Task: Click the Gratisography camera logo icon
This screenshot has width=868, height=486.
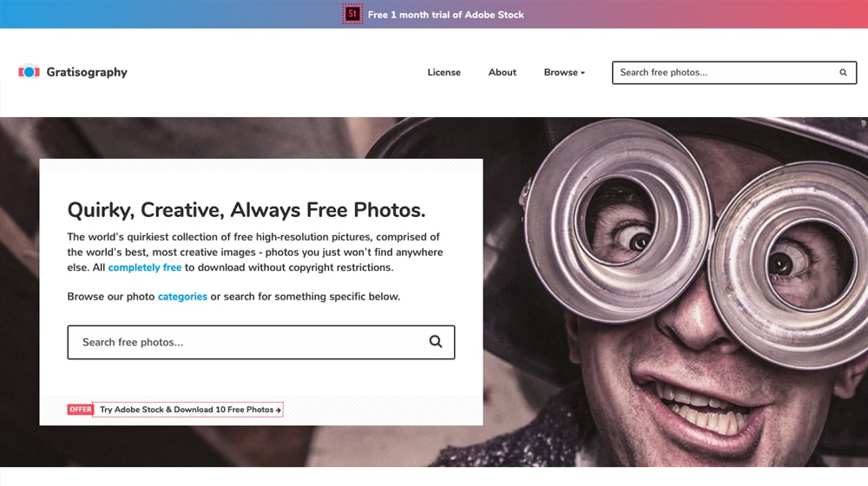Action: [29, 72]
